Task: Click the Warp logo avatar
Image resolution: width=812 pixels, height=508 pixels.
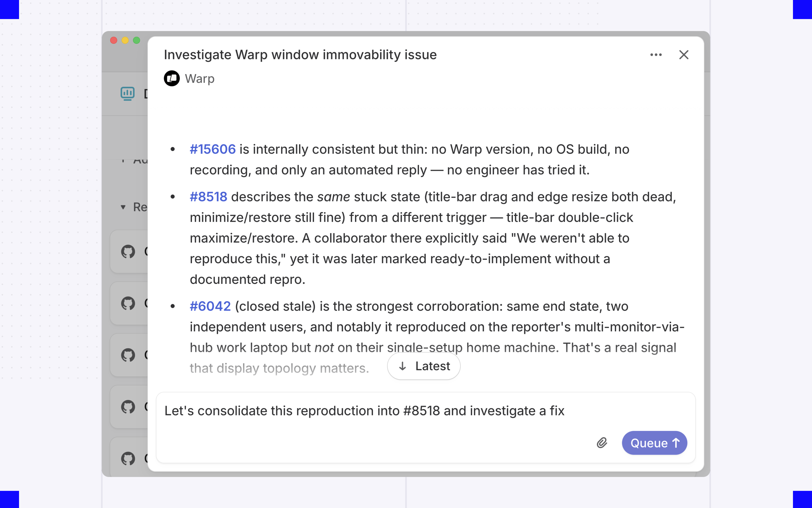Action: pos(172,78)
